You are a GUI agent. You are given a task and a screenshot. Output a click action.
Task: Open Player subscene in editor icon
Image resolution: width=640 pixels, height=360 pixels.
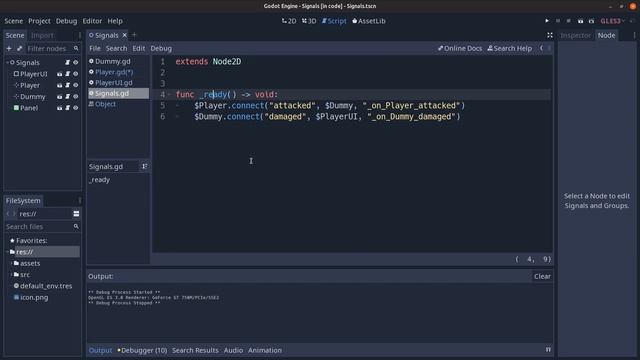pyautogui.click(x=60, y=85)
